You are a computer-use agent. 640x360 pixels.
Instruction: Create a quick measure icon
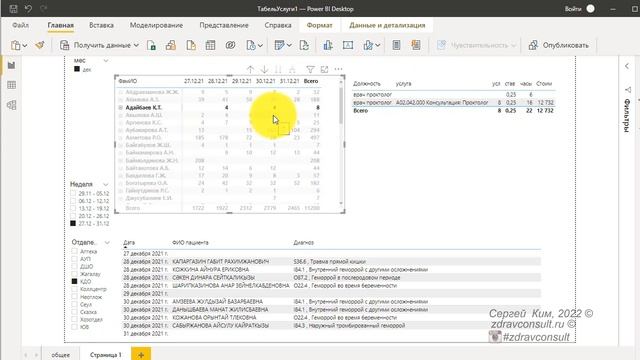coord(416,45)
